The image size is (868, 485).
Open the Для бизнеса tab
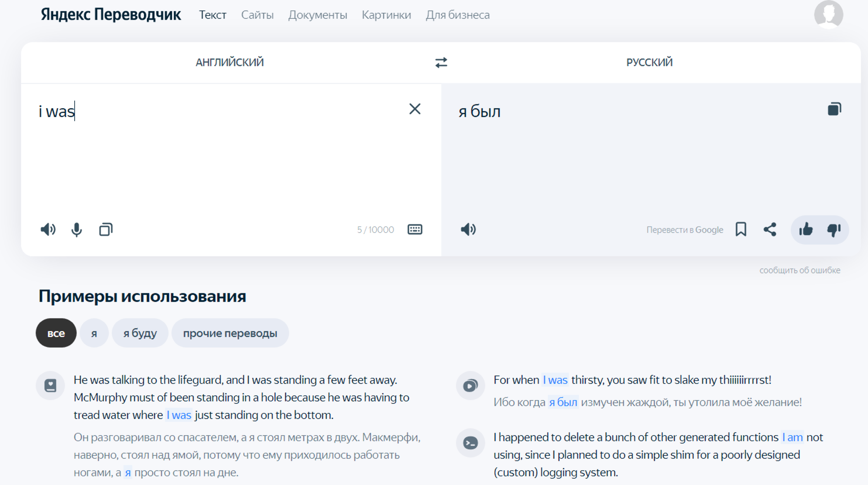[458, 15]
